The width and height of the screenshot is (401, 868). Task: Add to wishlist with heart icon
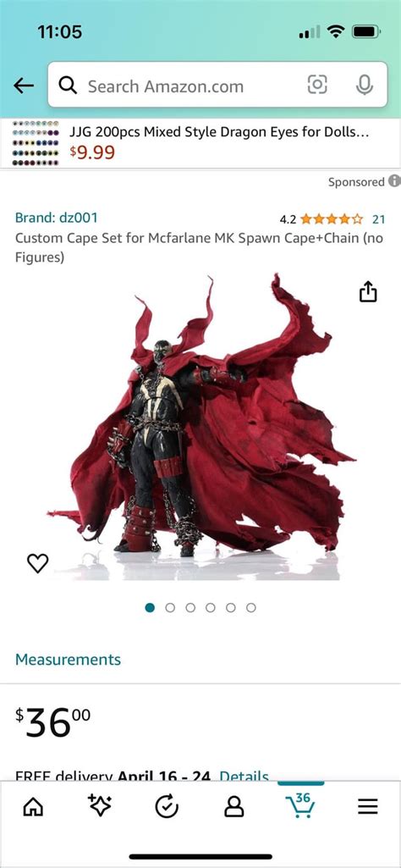(x=37, y=563)
